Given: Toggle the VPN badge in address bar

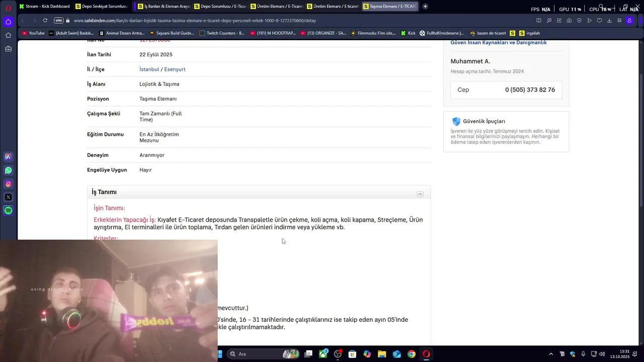Looking at the screenshot, I should (x=58, y=21).
